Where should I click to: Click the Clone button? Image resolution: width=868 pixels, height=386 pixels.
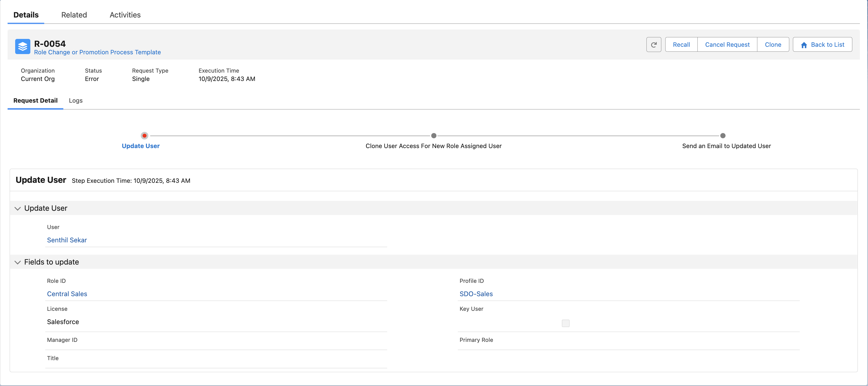[773, 45]
